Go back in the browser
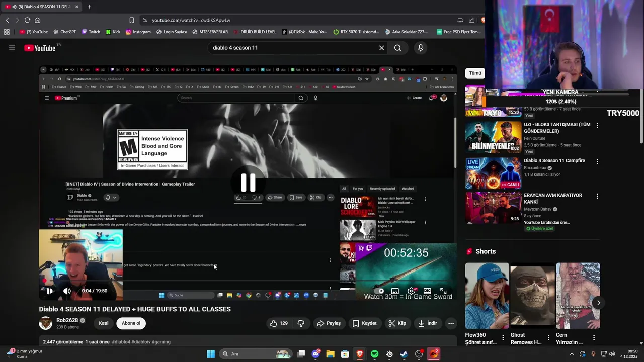Image resolution: width=644 pixels, height=362 pixels. click(x=7, y=20)
